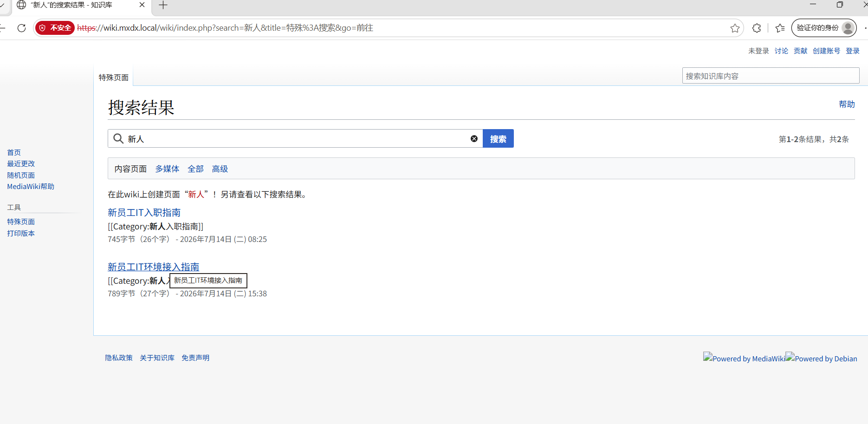Click the browser address bar URL
Screen dimensions: 868x424
click(x=225, y=28)
